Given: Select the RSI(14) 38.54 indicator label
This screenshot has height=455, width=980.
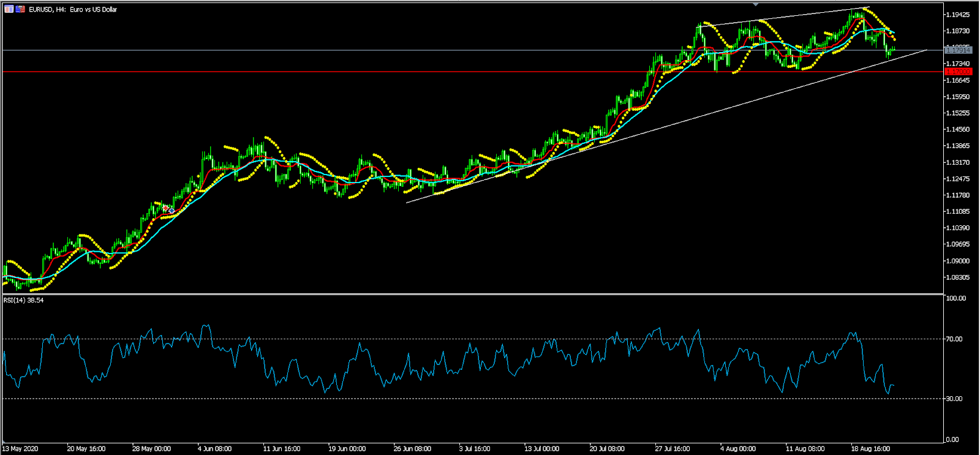Looking at the screenshot, I should (23, 300).
